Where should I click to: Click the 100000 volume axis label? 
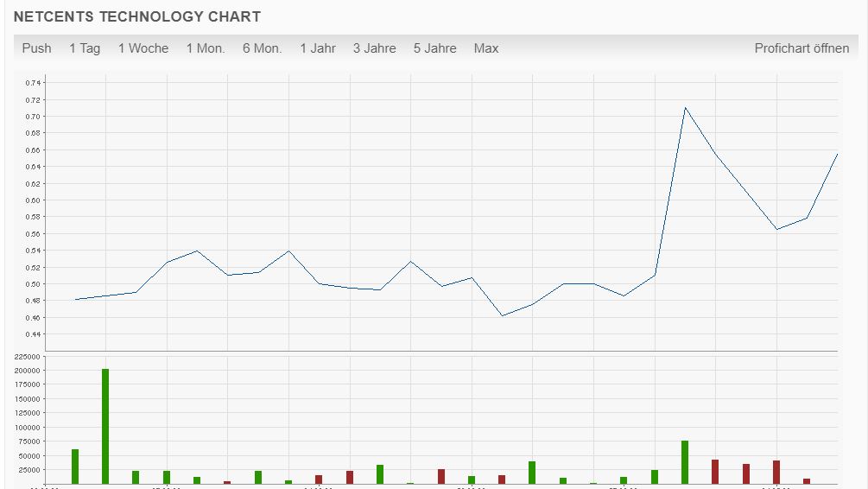[27, 428]
